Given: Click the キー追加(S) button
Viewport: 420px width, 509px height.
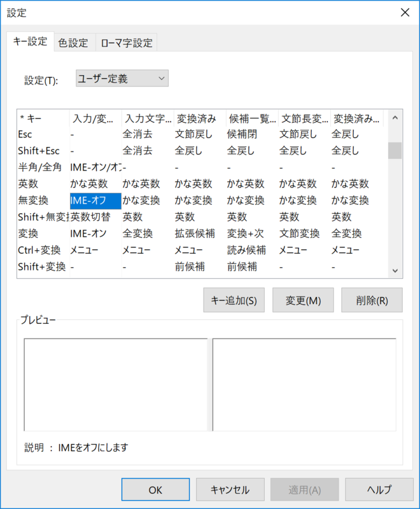Looking at the screenshot, I should (234, 300).
